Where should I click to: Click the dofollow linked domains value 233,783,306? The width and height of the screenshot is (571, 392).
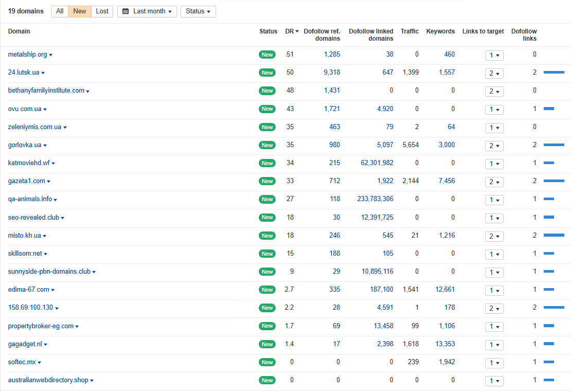(375, 199)
